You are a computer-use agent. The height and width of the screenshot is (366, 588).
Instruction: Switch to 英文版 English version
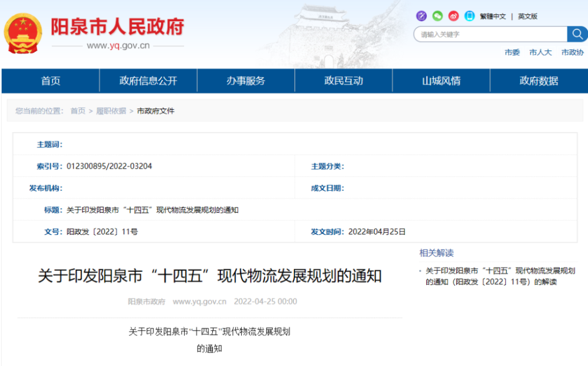(527, 16)
